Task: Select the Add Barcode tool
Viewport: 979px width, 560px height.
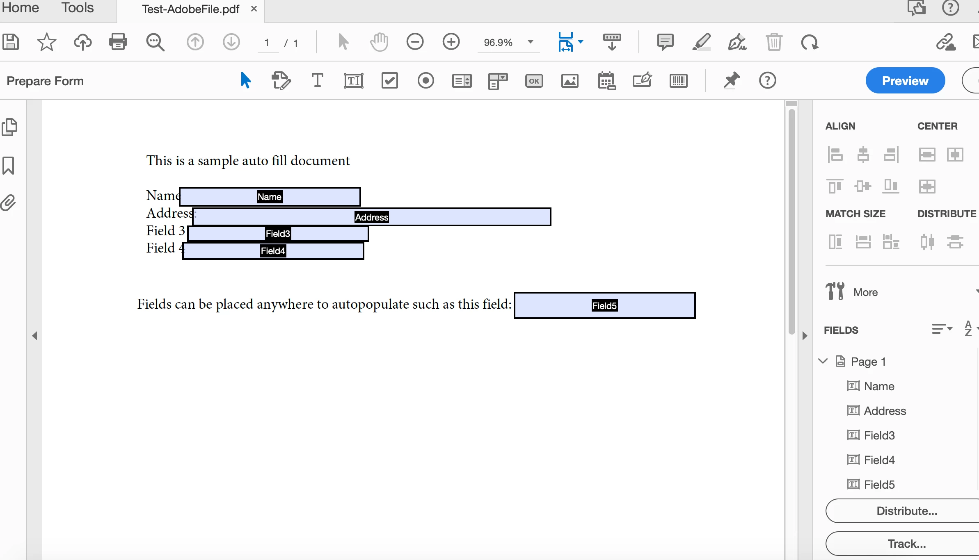Action: [x=678, y=81]
